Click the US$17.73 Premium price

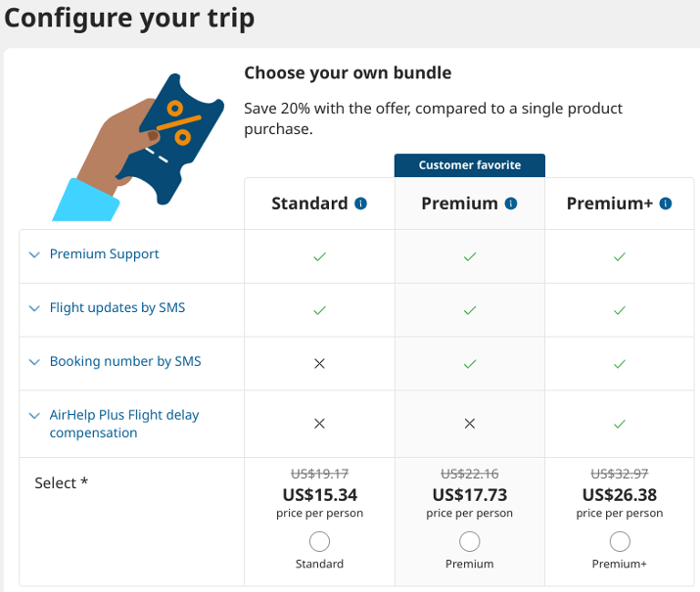[x=470, y=495]
